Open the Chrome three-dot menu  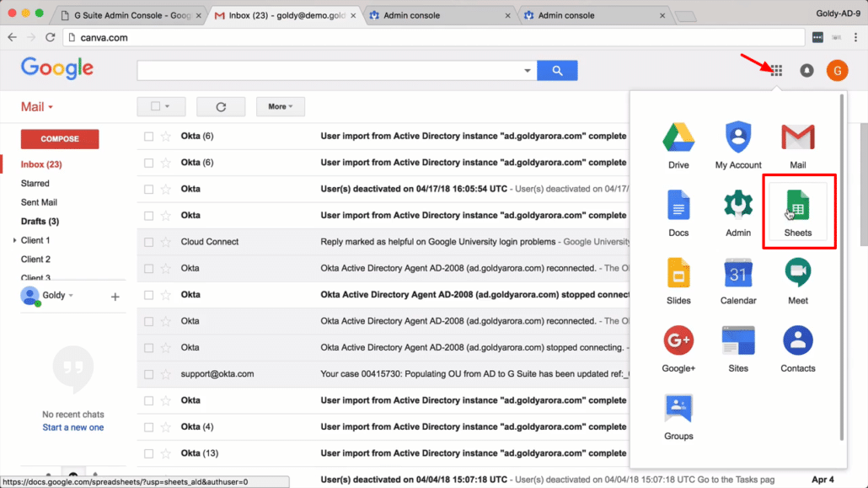pos(856,37)
